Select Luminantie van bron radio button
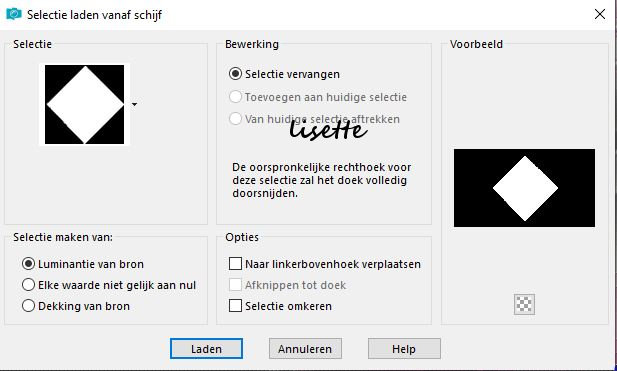617x371 pixels. [x=28, y=264]
